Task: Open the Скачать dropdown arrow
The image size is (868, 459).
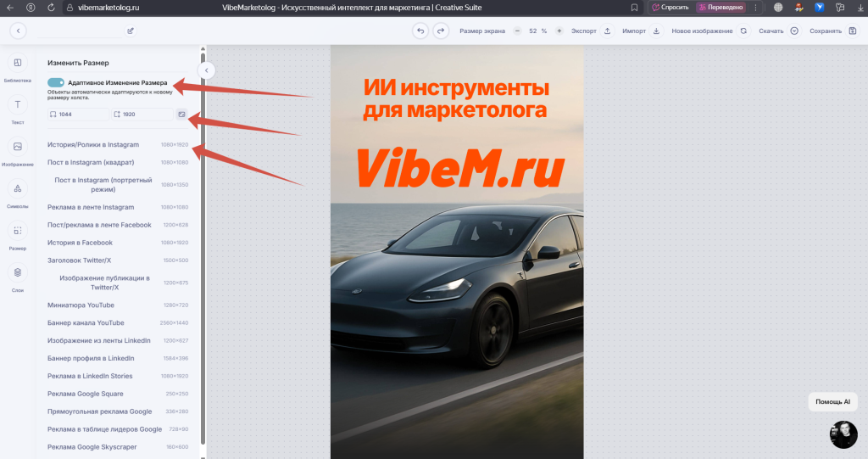Action: pyautogui.click(x=794, y=31)
